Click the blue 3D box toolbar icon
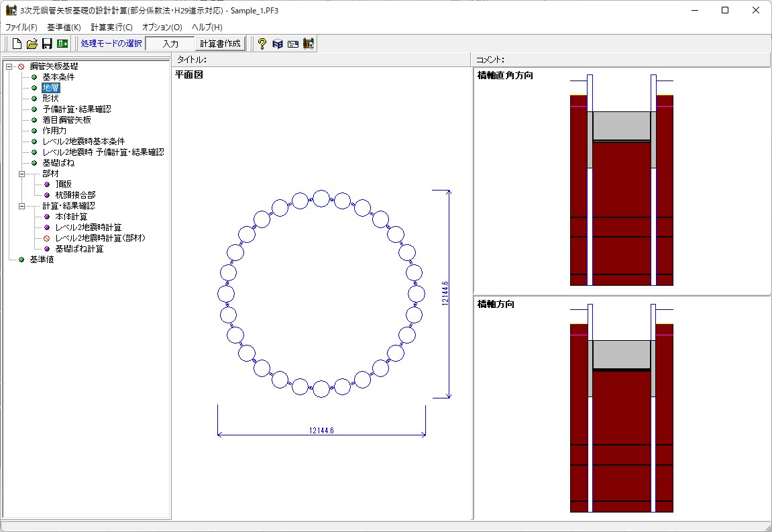The image size is (772, 532). pyautogui.click(x=278, y=44)
